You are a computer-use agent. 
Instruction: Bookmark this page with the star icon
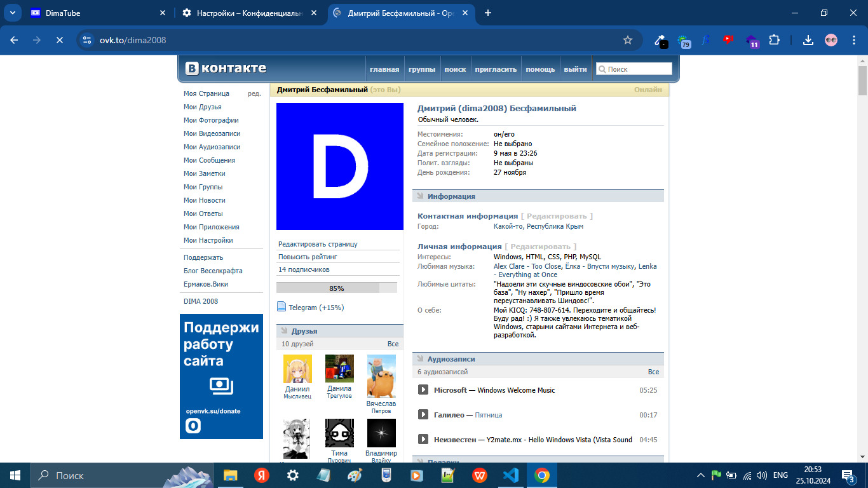(x=628, y=40)
